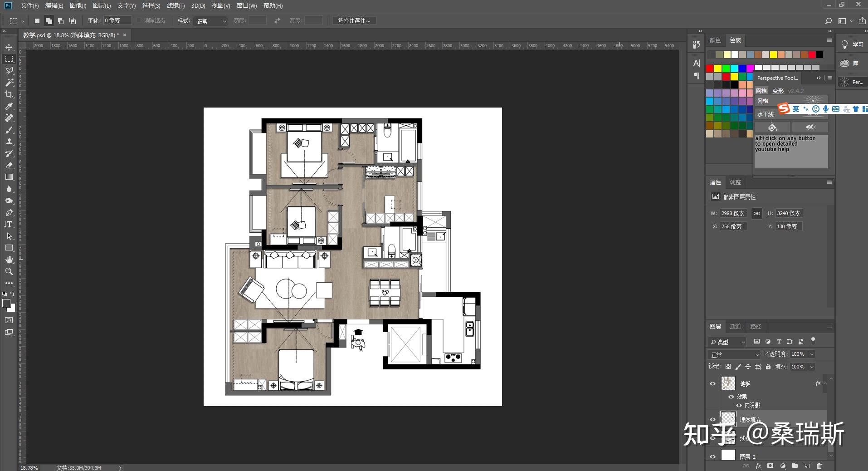
Task: Switch to 变形 in Perspective Tools
Action: (x=778, y=91)
